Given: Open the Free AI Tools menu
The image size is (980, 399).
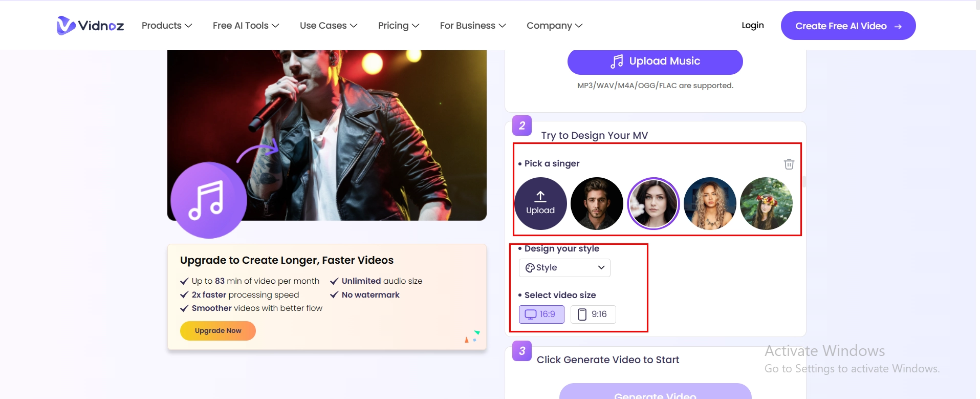Looking at the screenshot, I should tap(246, 26).
